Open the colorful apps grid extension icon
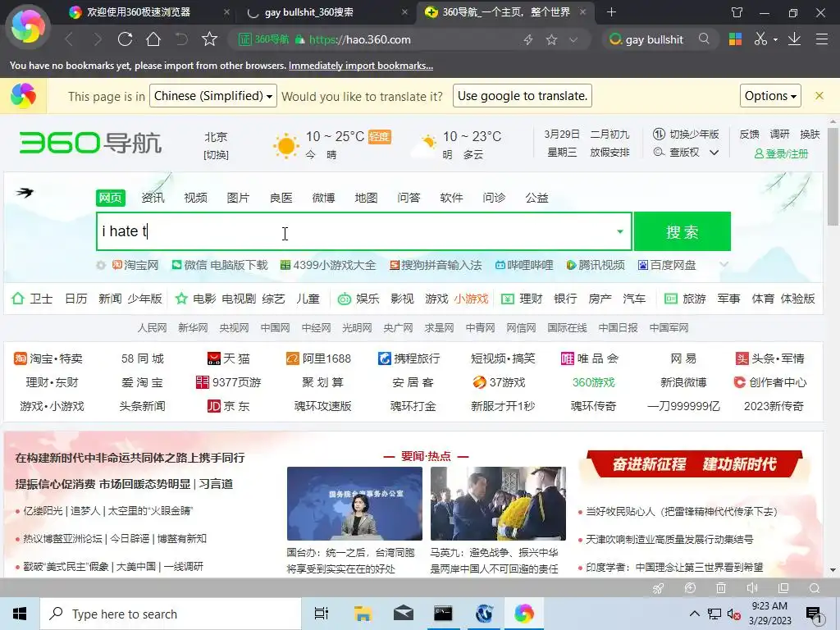 [735, 39]
